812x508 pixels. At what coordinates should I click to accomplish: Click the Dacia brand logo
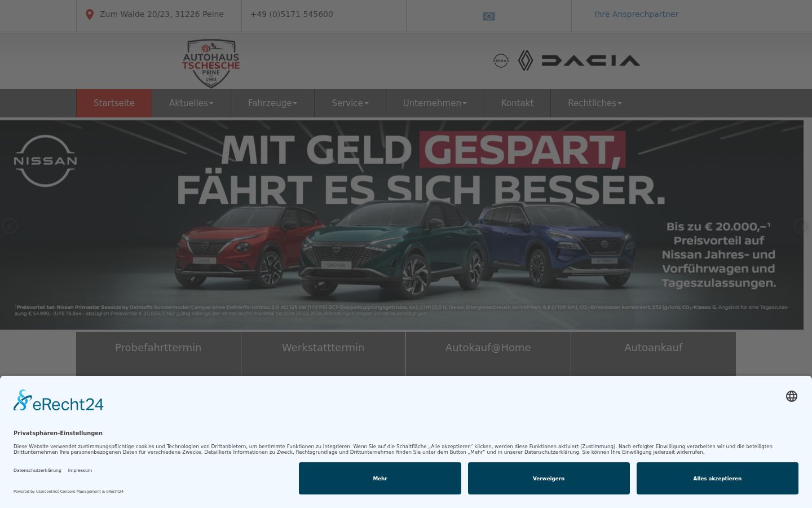[x=591, y=60]
